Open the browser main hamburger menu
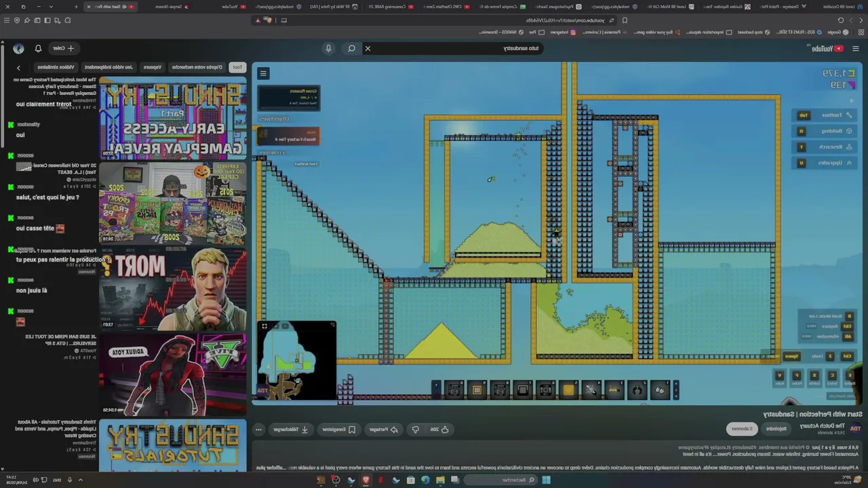The height and width of the screenshot is (488, 868). [7, 20]
